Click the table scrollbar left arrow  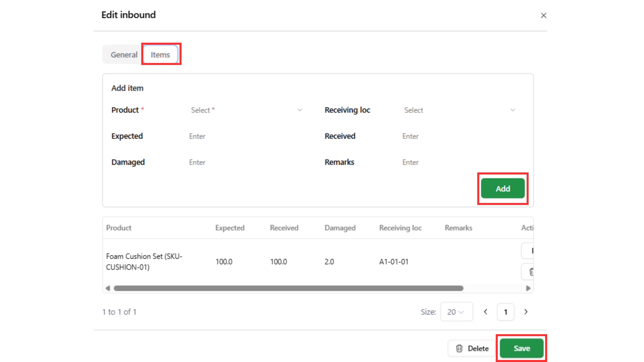[108, 288]
